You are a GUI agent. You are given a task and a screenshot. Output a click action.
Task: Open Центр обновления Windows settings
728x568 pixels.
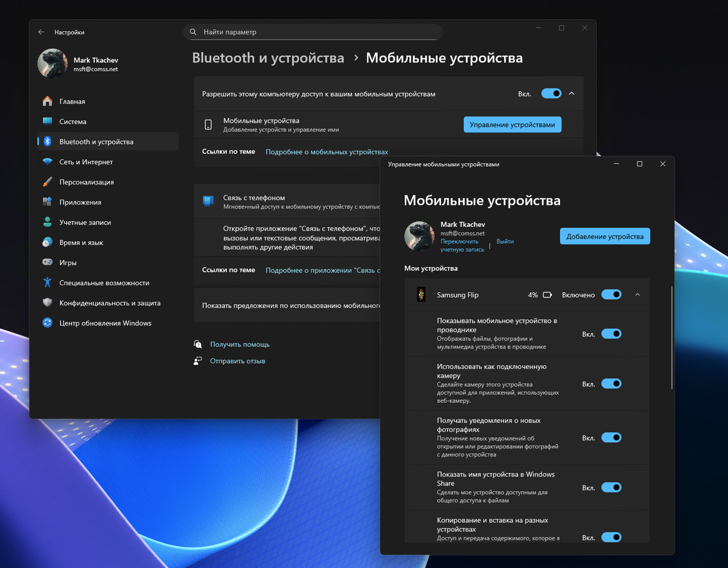coord(108,323)
